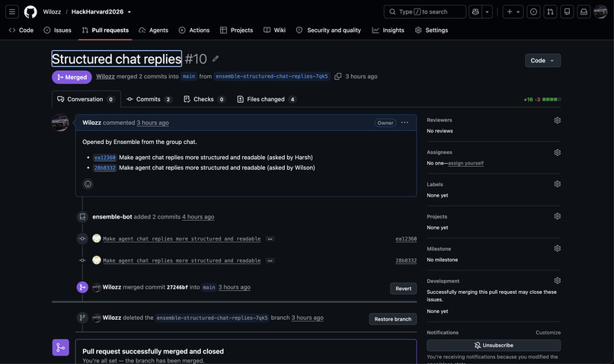Click the purple Merged status badge
This screenshot has height=364, width=614.
tap(72, 77)
